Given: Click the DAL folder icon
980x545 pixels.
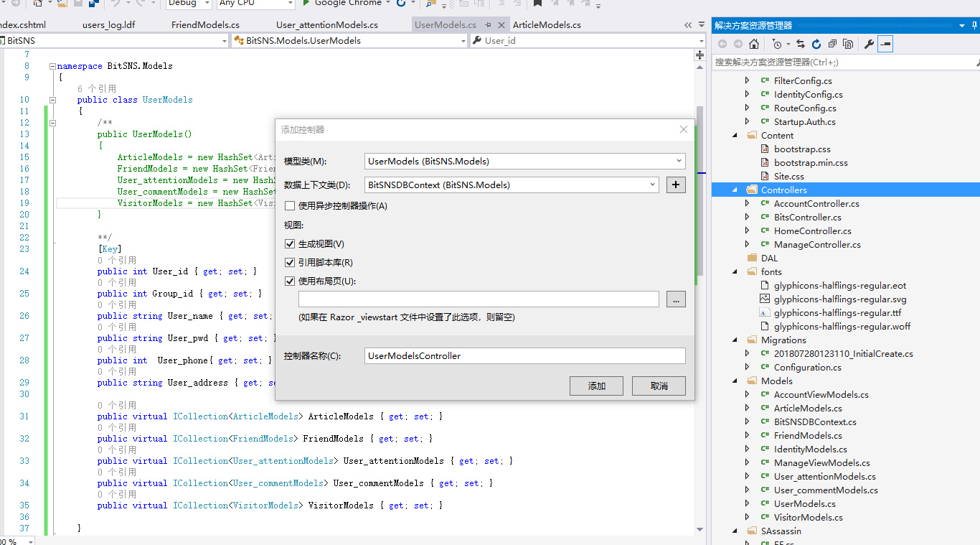Looking at the screenshot, I should coord(752,258).
